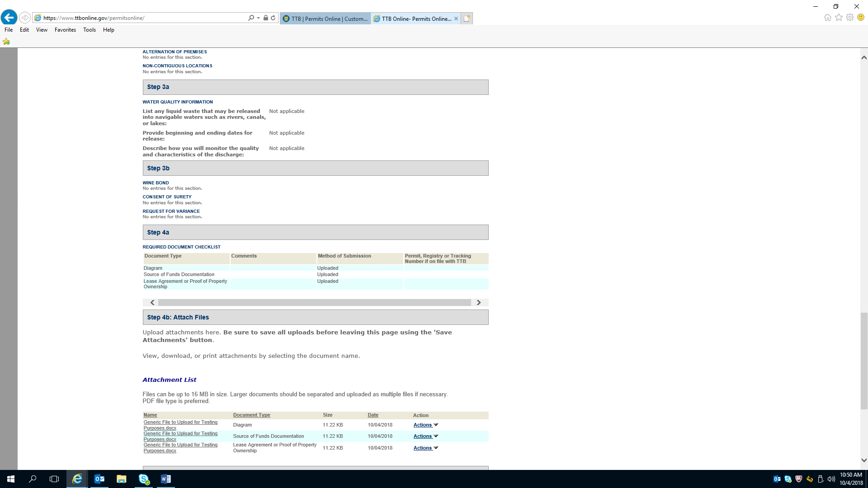Viewport: 868px width, 488px height.
Task: Click the Add to Favorites bar star icon
Action: point(6,42)
